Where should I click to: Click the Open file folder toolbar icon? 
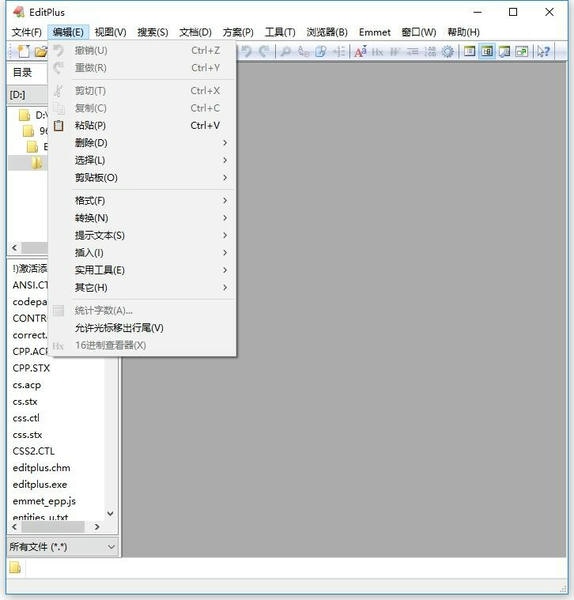click(x=41, y=51)
